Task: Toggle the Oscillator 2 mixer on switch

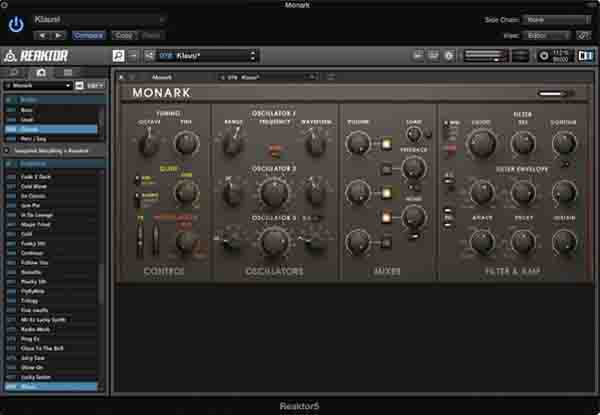Action: pos(386,193)
